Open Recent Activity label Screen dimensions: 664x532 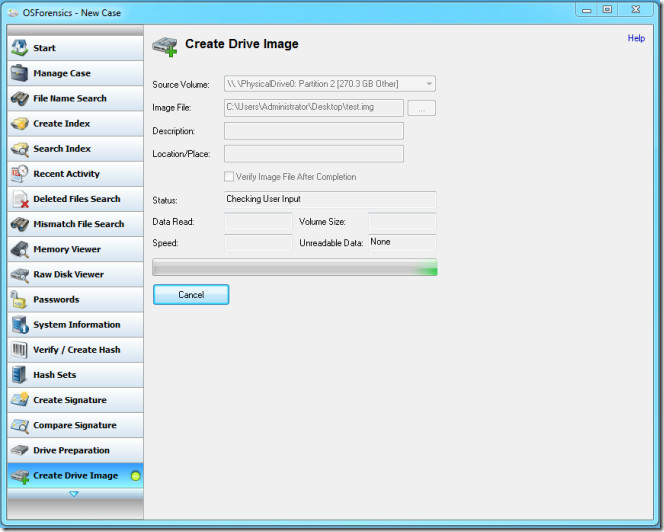click(x=66, y=174)
